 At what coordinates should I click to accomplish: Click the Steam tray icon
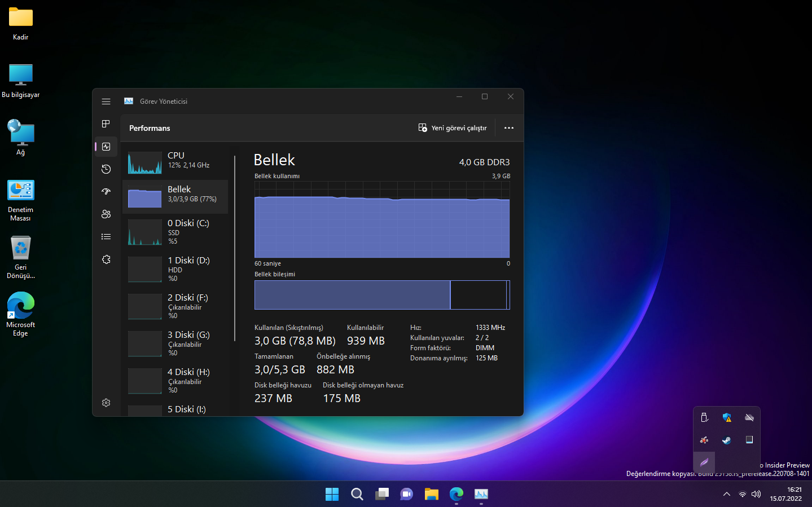pyautogui.click(x=726, y=440)
